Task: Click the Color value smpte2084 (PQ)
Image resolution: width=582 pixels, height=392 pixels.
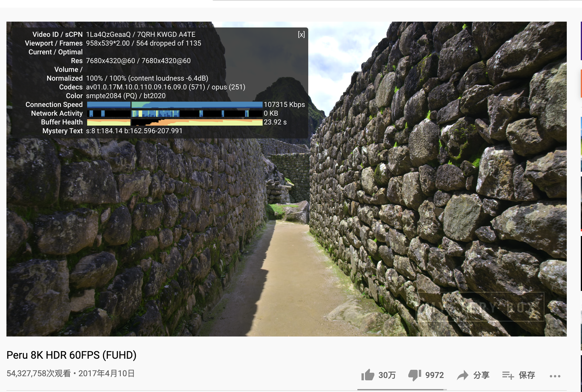Action: [111, 96]
